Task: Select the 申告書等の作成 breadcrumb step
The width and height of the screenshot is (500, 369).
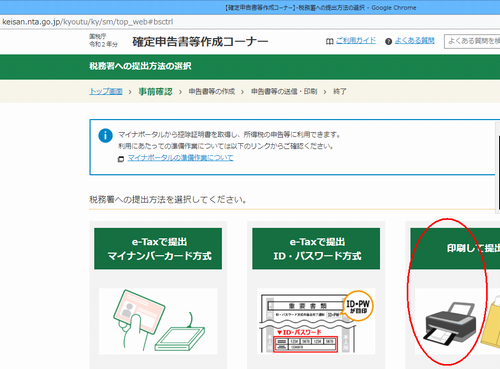Action: (212, 91)
